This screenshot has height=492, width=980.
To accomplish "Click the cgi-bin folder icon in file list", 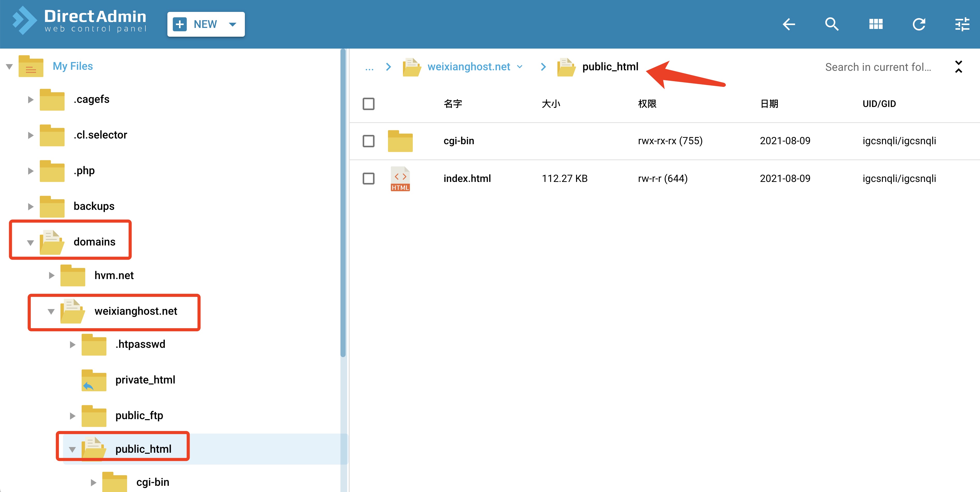I will coord(400,141).
